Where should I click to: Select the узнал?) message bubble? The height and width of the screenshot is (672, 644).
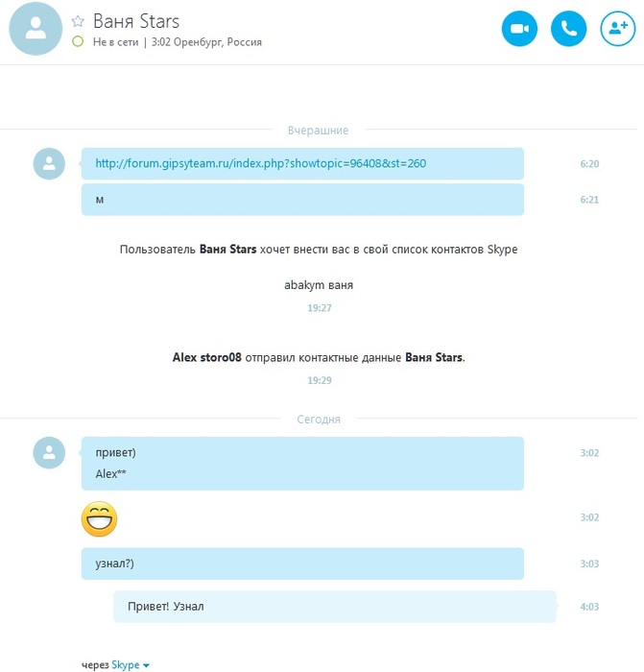[302, 564]
